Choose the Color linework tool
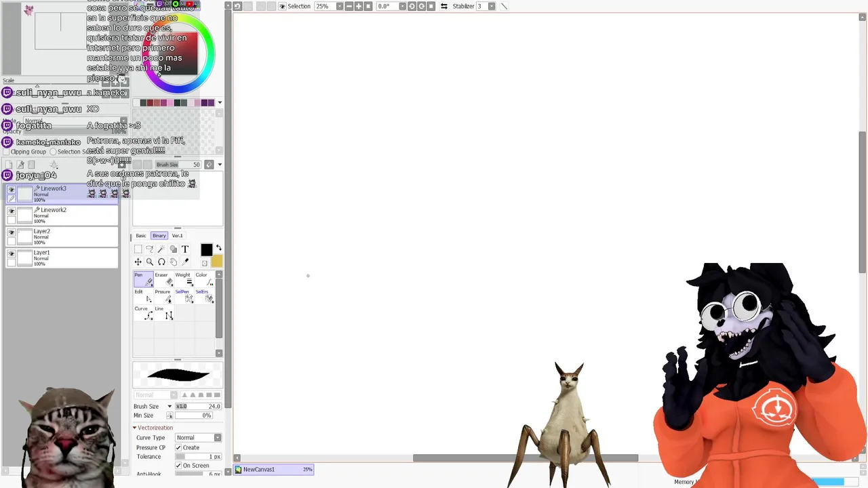This screenshot has width=868, height=488. click(204, 279)
